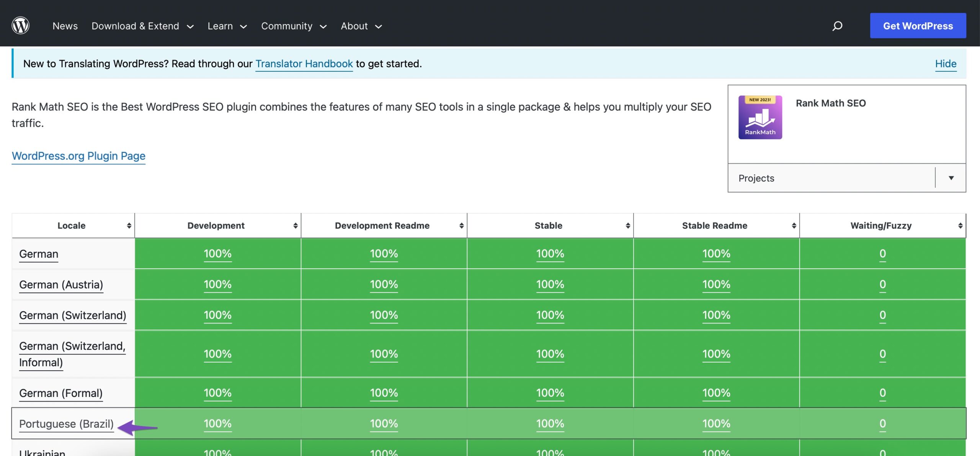Select Portuguese (Brazil) locale row

click(x=66, y=423)
